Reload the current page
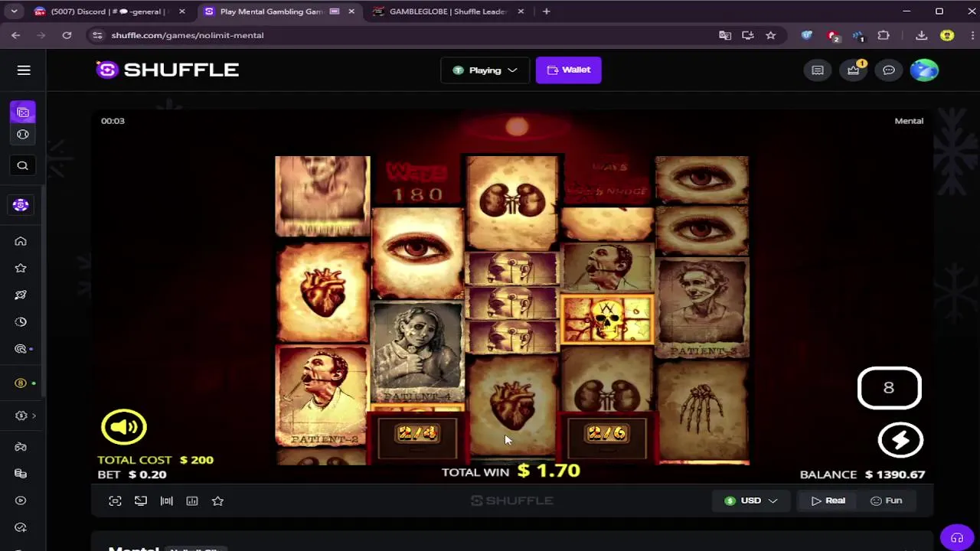The height and width of the screenshot is (551, 980). click(x=67, y=35)
